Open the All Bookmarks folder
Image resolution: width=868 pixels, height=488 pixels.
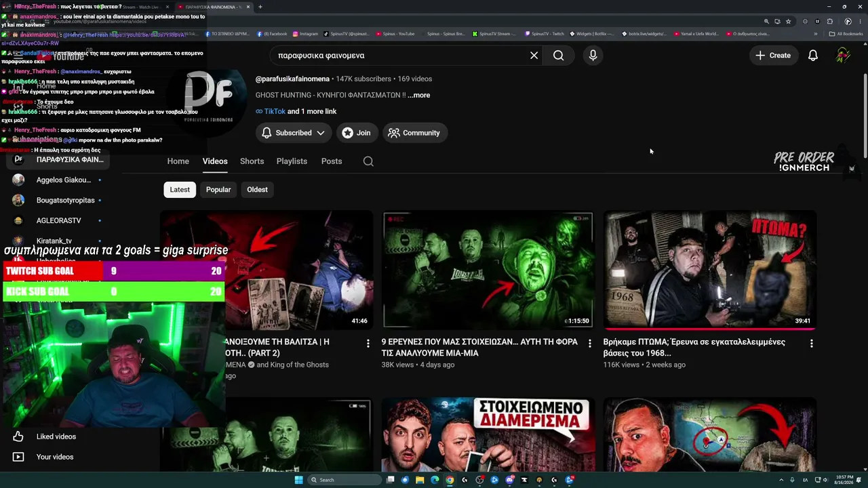click(846, 34)
